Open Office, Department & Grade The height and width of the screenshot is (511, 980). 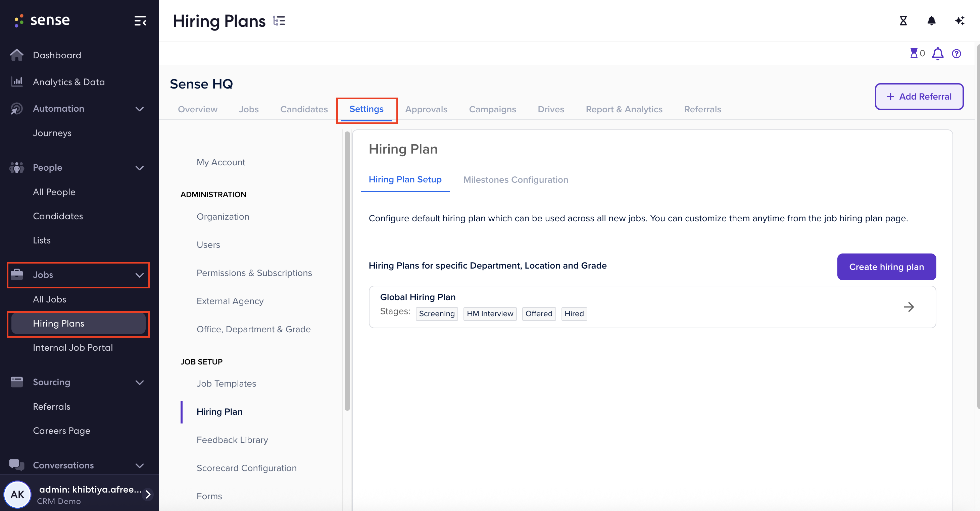click(253, 329)
